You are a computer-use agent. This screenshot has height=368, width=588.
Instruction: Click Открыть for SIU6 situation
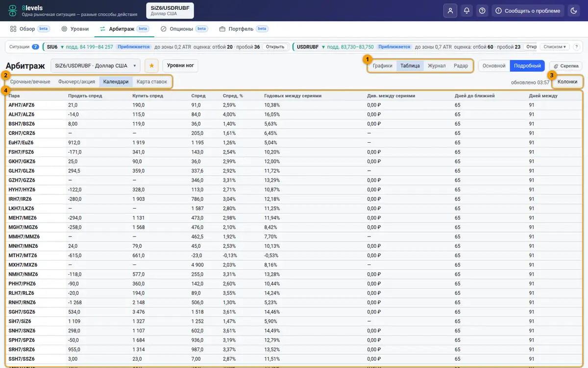[x=275, y=47]
